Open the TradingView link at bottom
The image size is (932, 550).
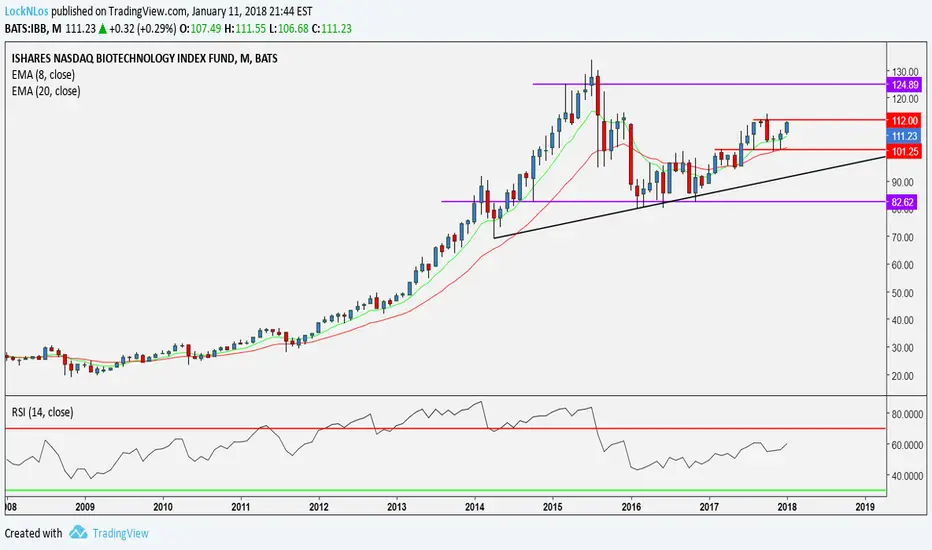pyautogui.click(x=120, y=533)
